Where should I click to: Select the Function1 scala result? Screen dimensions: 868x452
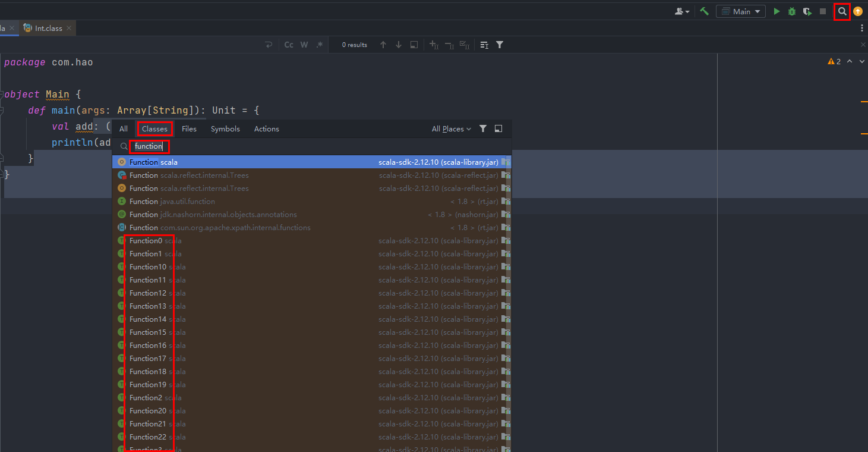click(312, 253)
